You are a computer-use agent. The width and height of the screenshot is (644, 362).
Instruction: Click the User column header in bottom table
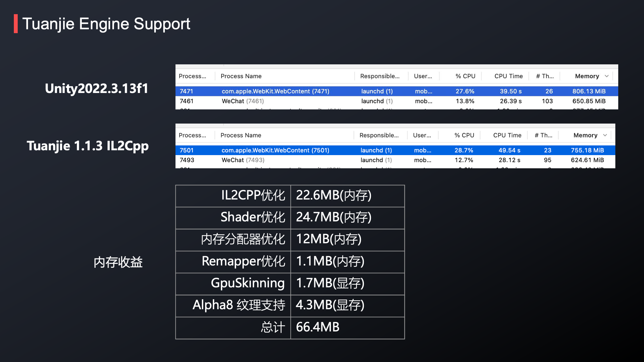[422, 135]
